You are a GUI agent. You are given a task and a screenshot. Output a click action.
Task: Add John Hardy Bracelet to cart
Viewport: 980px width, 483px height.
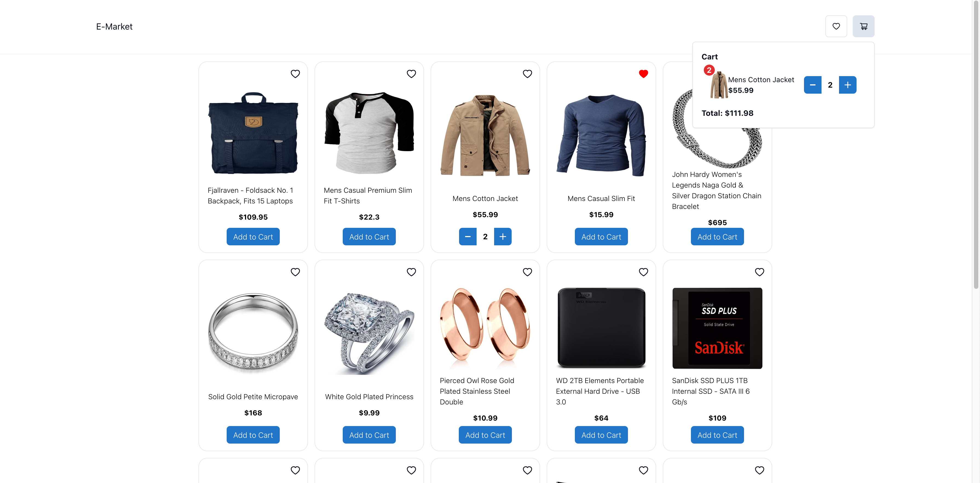pyautogui.click(x=717, y=237)
